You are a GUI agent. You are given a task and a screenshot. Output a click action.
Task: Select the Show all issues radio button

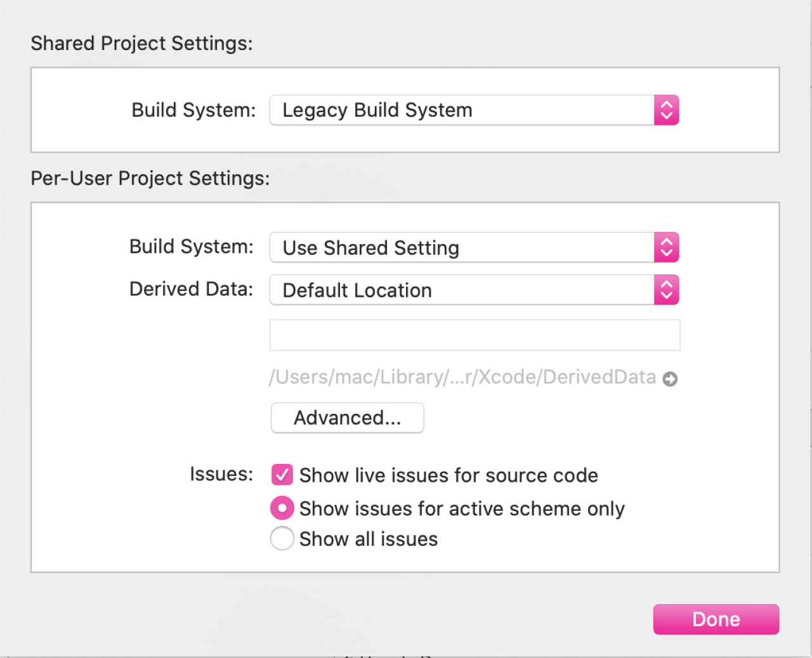pyautogui.click(x=282, y=538)
